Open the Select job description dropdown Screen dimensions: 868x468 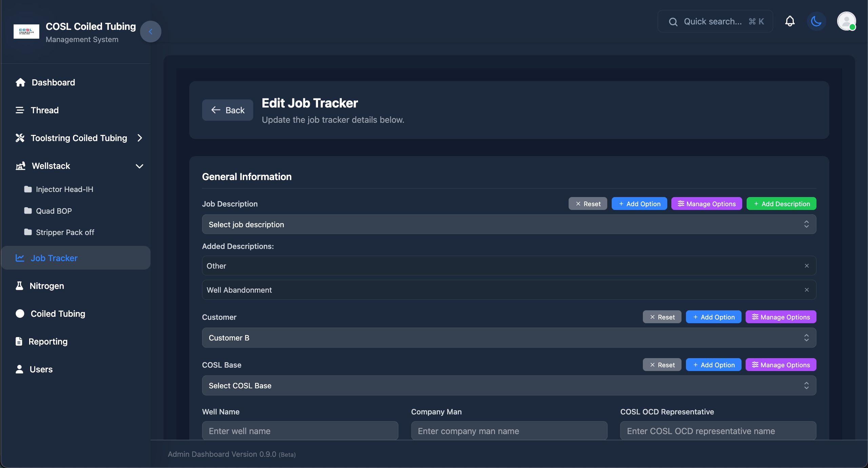pos(508,224)
